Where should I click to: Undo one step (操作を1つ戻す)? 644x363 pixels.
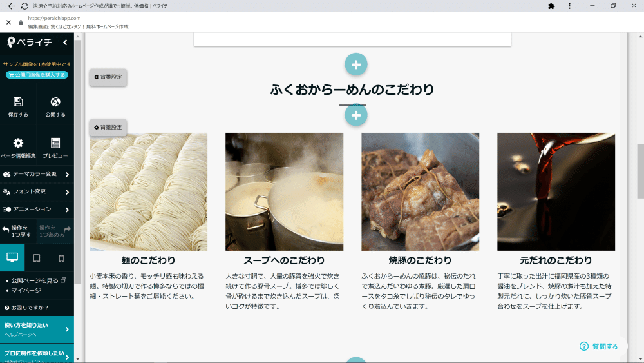coord(18,231)
